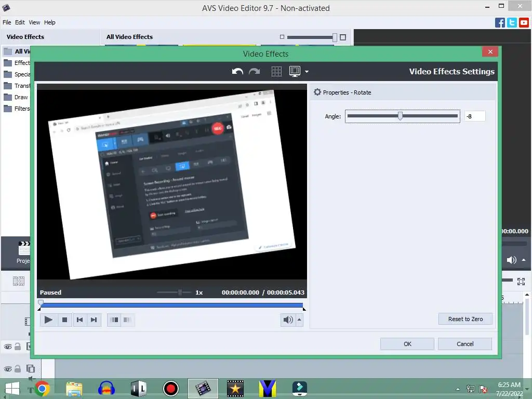Adjust the playback speed slider
This screenshot has height=399, width=532.
pyautogui.click(x=180, y=292)
